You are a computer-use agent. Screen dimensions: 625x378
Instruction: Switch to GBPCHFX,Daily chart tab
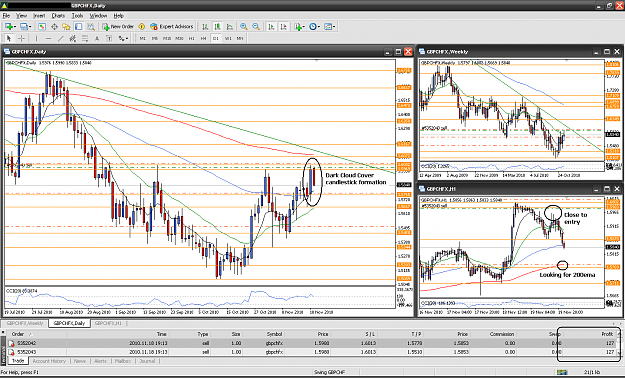(69, 323)
